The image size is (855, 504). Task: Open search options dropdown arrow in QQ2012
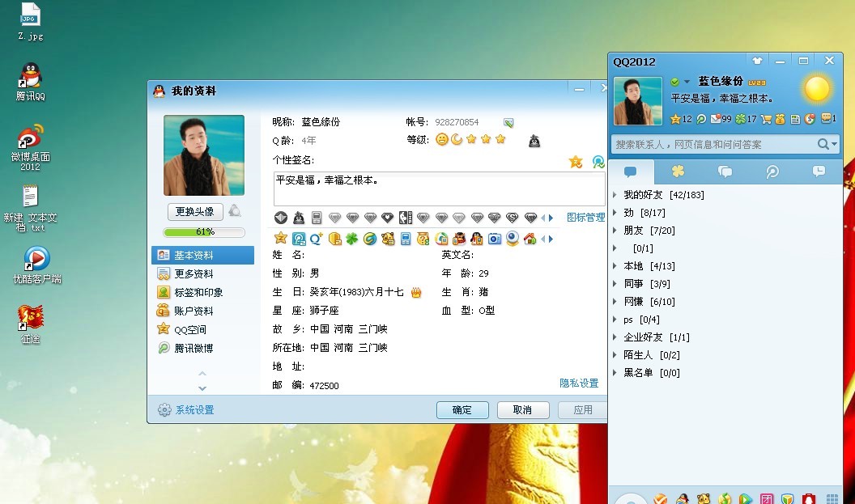point(834,144)
